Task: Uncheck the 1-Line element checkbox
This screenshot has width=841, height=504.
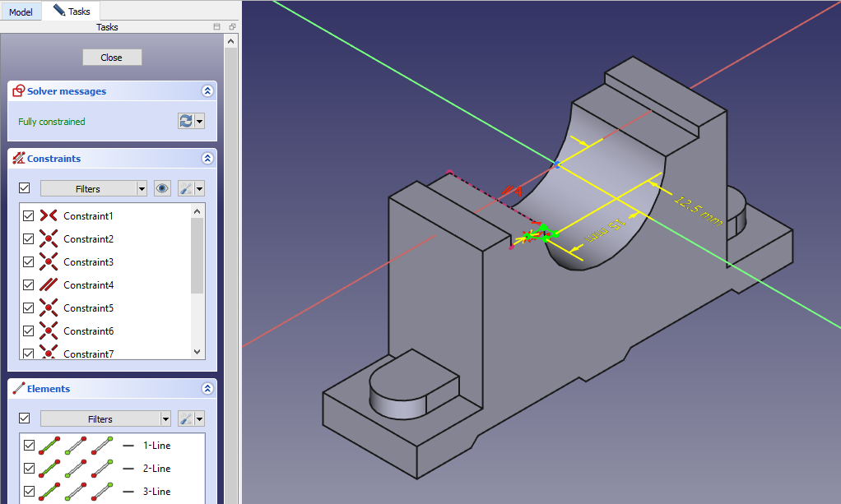Action: click(29, 445)
